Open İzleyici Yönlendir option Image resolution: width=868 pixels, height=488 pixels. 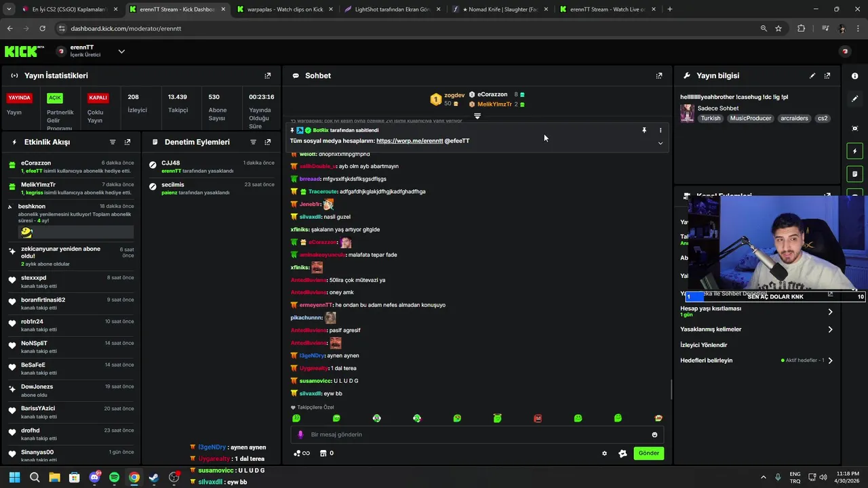pyautogui.click(x=704, y=345)
